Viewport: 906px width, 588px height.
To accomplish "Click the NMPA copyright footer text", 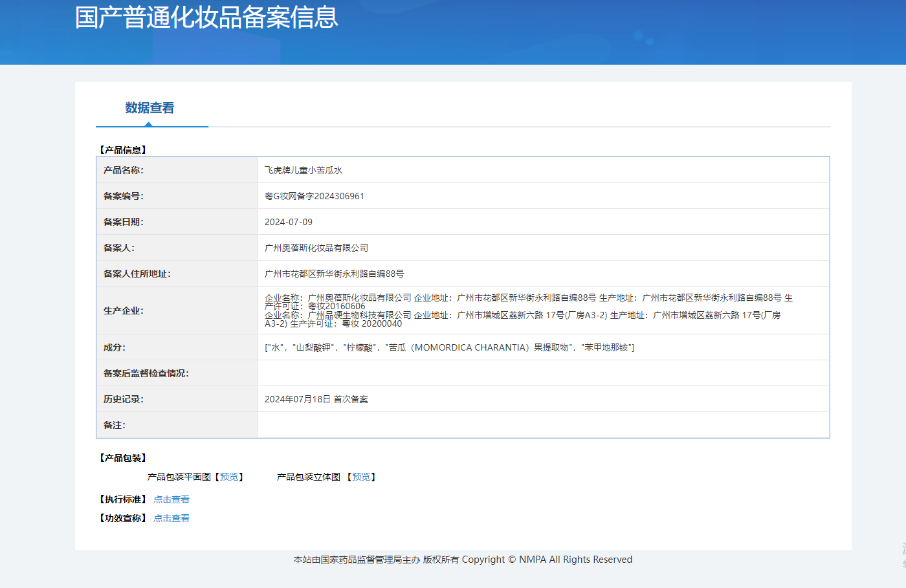I will pos(463,560).
